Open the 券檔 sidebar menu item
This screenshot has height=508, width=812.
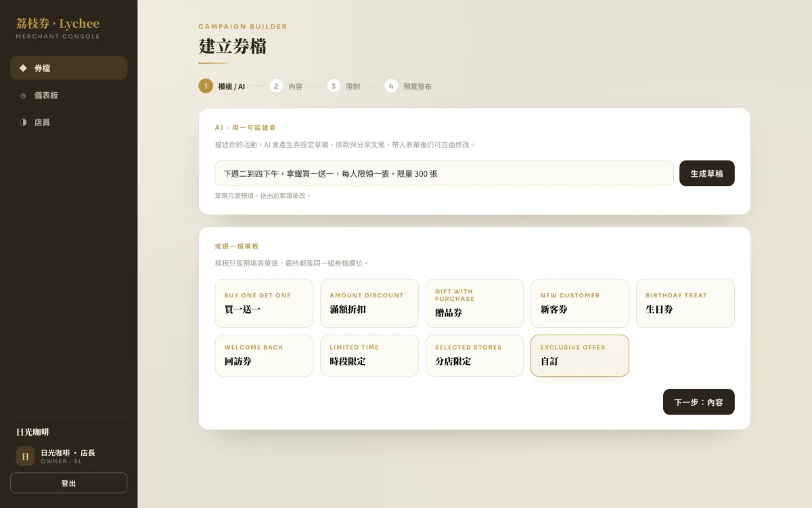pyautogui.click(x=68, y=68)
